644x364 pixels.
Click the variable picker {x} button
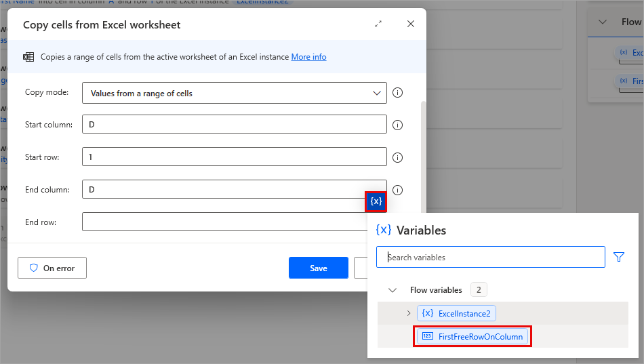pos(376,201)
